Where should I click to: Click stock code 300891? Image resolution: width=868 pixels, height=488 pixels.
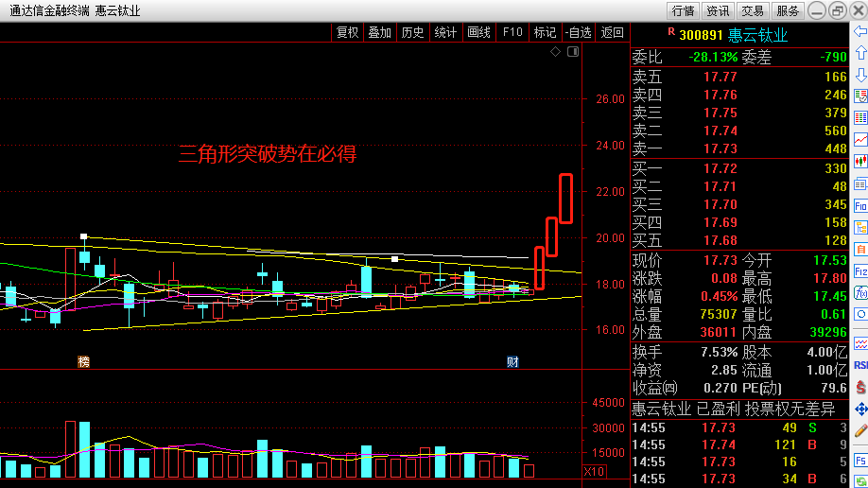click(x=701, y=35)
